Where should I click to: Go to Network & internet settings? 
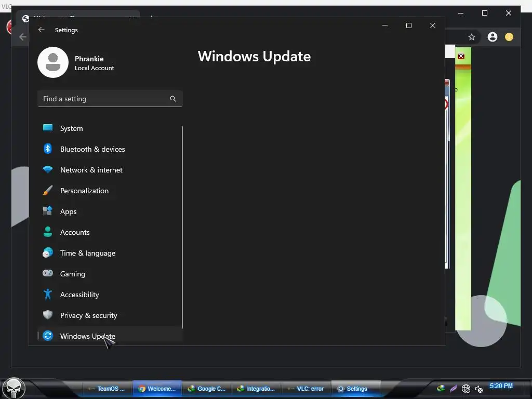[110, 170]
